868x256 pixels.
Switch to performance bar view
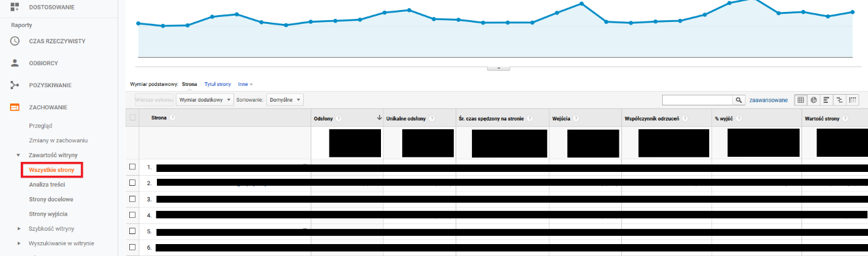827,100
